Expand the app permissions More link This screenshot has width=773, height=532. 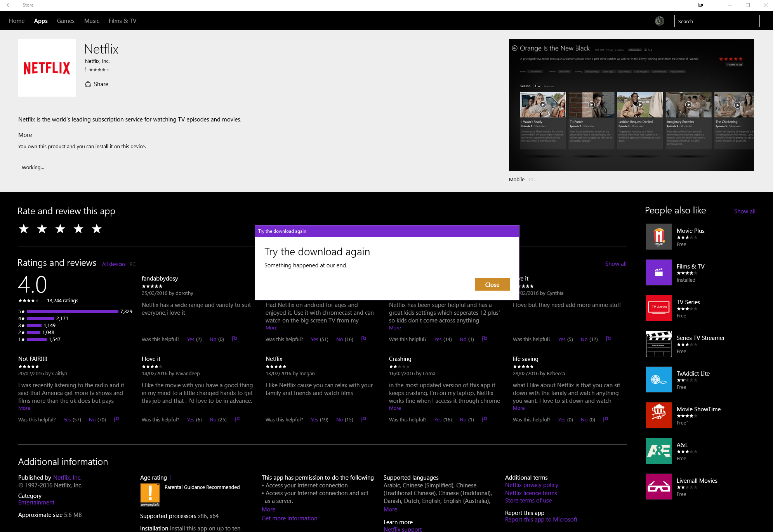point(268,509)
